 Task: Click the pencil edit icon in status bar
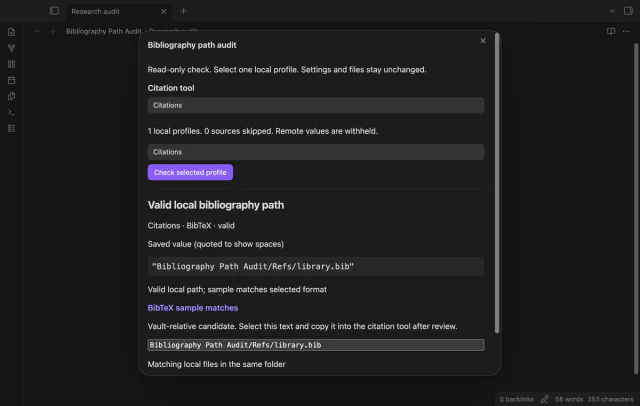click(x=544, y=399)
